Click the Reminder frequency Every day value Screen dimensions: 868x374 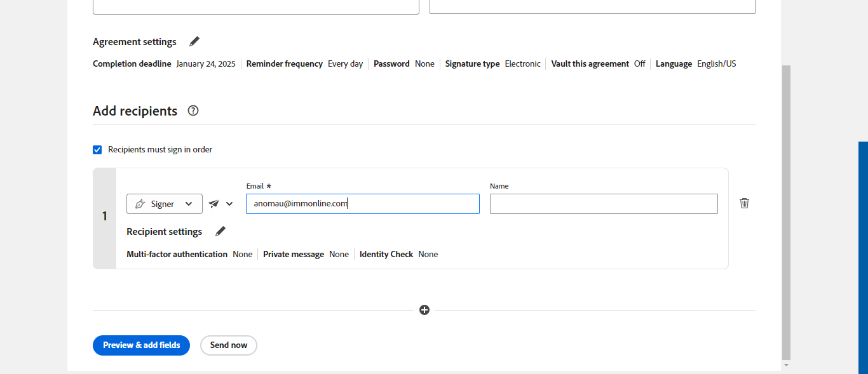click(345, 63)
